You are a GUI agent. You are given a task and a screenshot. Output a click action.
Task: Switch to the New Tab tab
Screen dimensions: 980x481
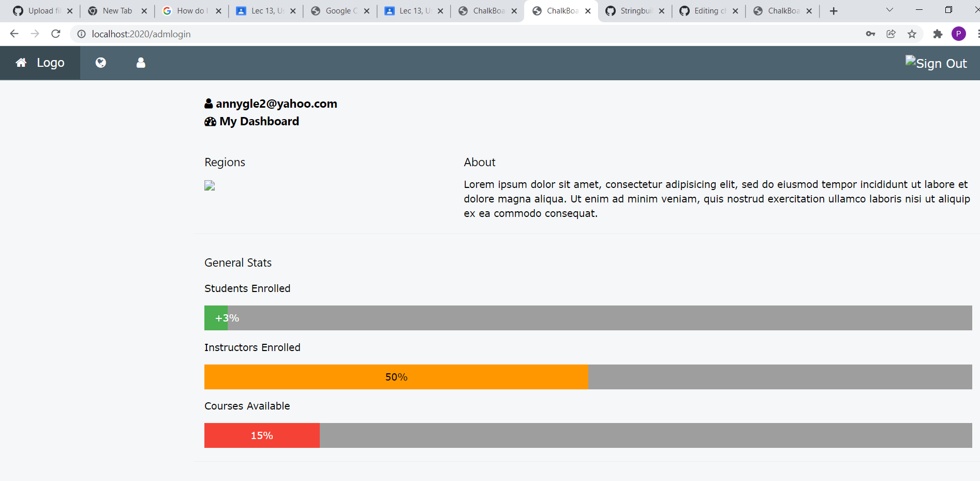click(117, 11)
